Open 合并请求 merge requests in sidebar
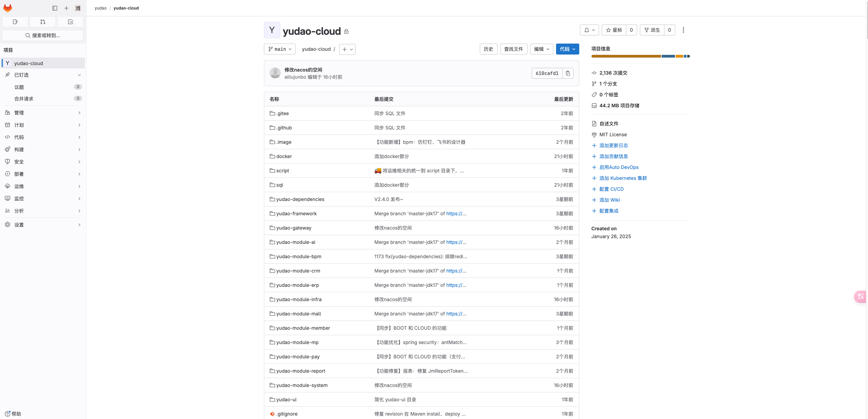 pos(43,98)
